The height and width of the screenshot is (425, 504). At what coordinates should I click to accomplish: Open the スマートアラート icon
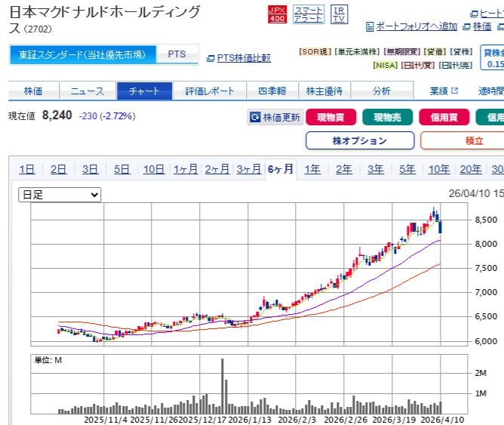[308, 14]
